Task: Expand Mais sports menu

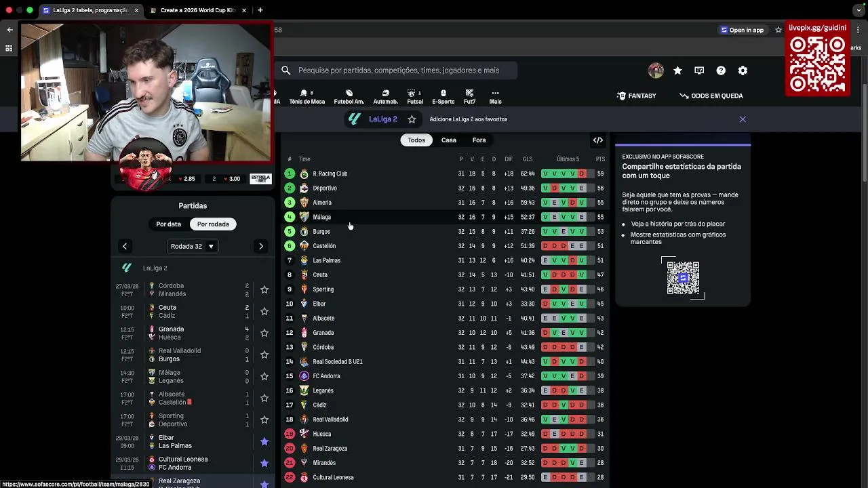Action: (x=496, y=97)
